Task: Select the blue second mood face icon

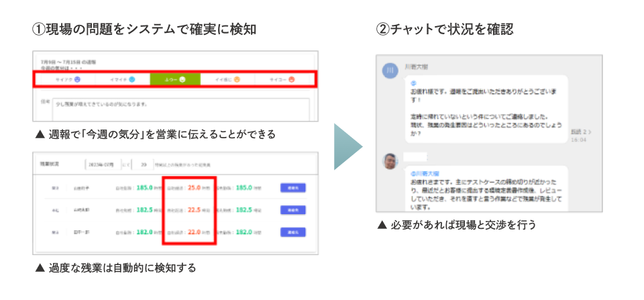Action: 131,79
